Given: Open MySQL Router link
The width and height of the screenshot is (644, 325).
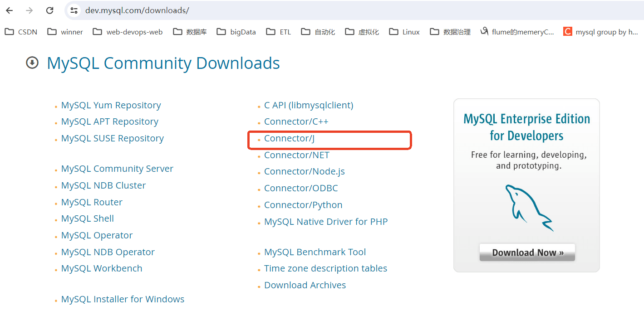Looking at the screenshot, I should [x=92, y=202].
